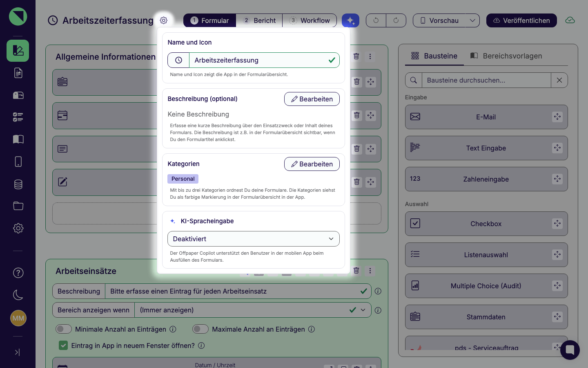Viewport: 588px width, 368px height.
Task: Open the mobile device sidebar icon
Action: pos(18,162)
